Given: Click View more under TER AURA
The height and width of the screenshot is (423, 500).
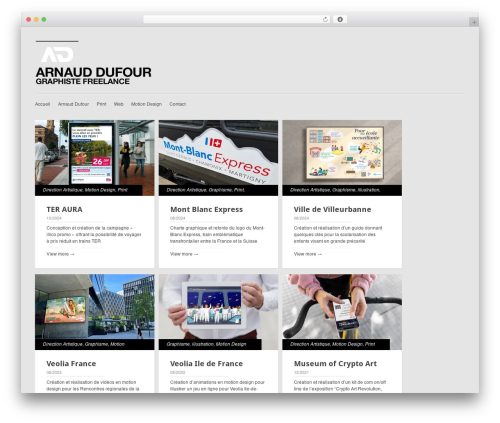Looking at the screenshot, I should [x=60, y=254].
